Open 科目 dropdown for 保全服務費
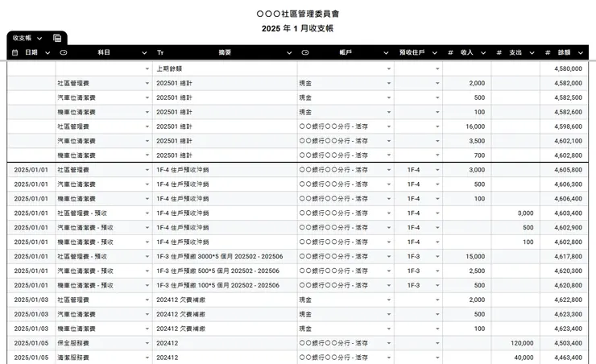The width and height of the screenshot is (596, 364). [x=147, y=343]
